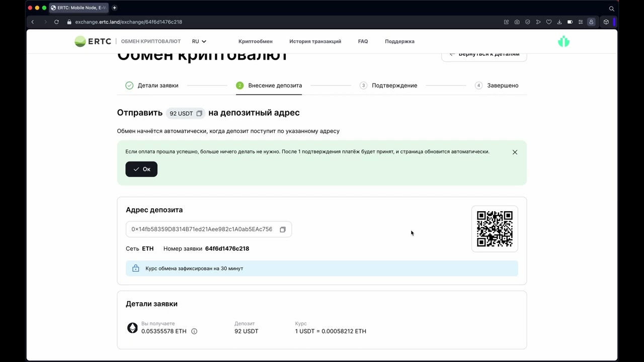Select the Детали заявки step
The width and height of the screenshot is (644, 362).
(x=152, y=85)
